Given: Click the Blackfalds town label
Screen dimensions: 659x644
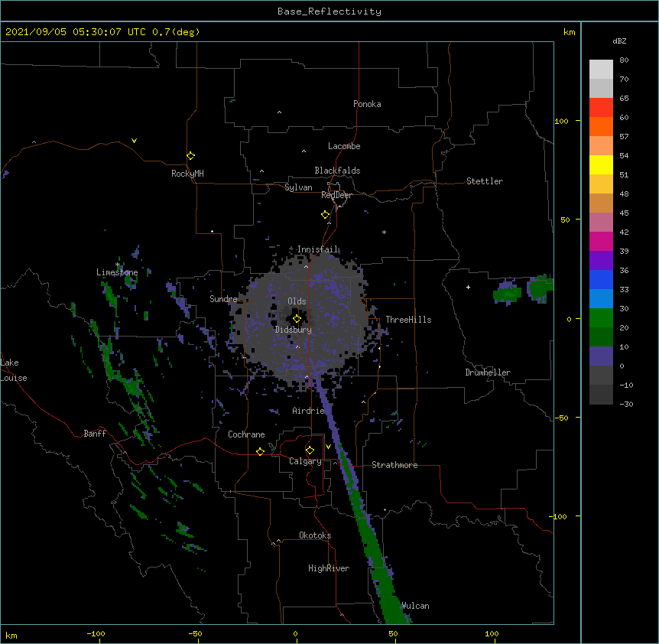Looking at the screenshot, I should coord(337,171).
